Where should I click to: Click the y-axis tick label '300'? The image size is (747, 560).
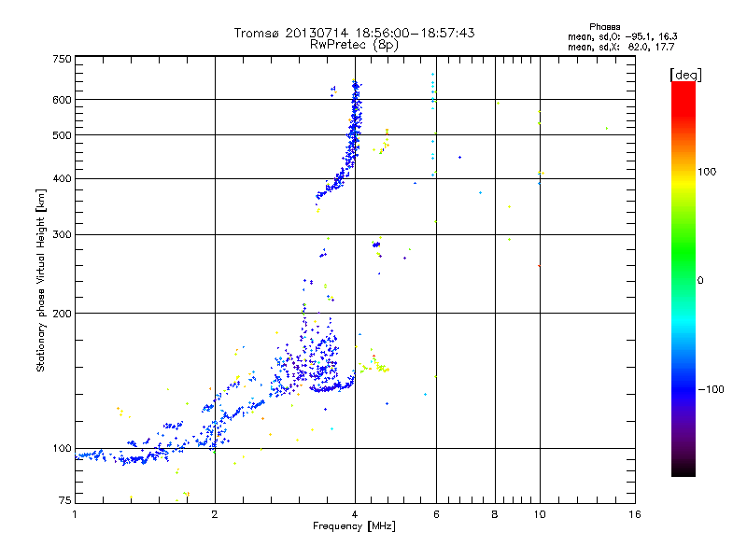[62, 235]
